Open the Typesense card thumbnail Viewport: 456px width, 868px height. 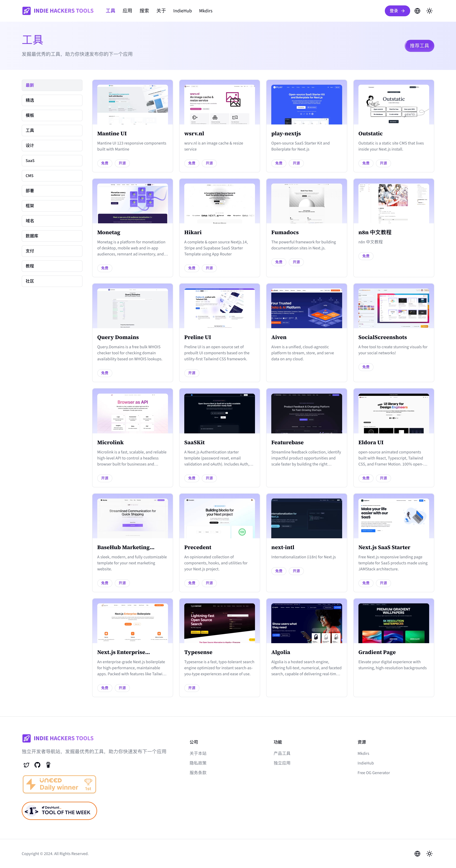pyautogui.click(x=220, y=623)
